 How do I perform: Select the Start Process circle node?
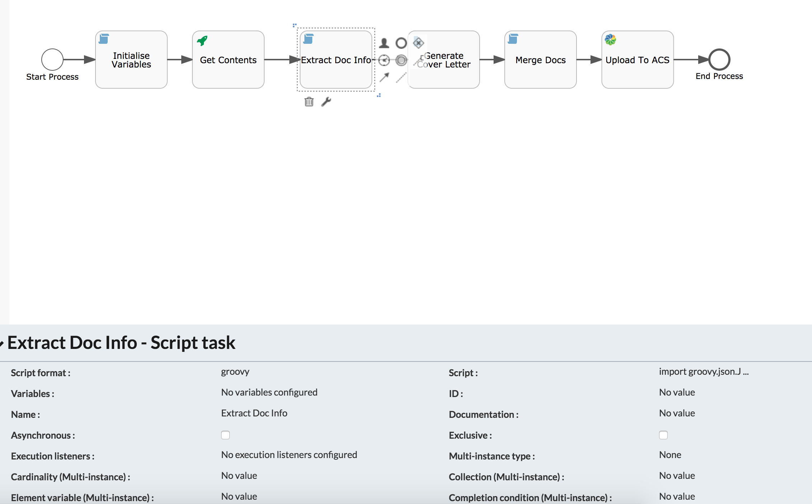pyautogui.click(x=52, y=60)
